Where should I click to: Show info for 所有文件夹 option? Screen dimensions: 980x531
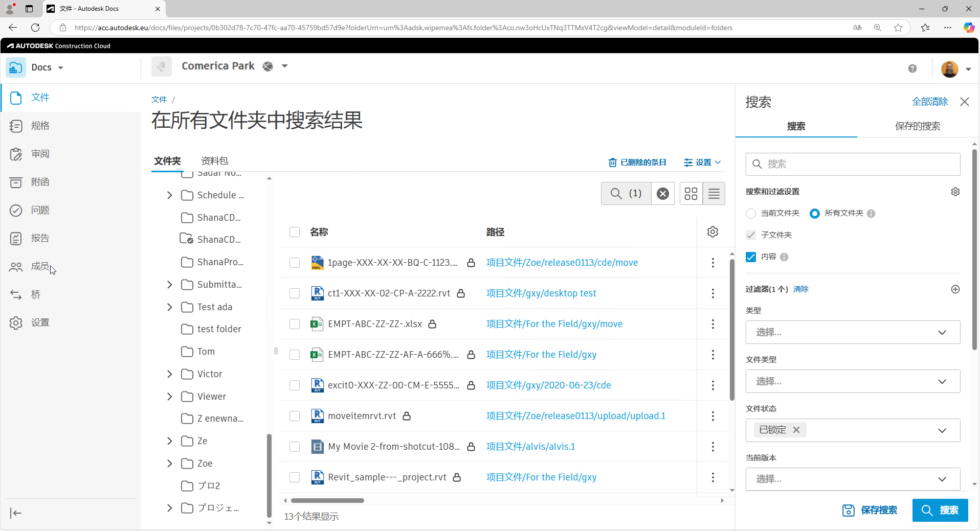871,214
